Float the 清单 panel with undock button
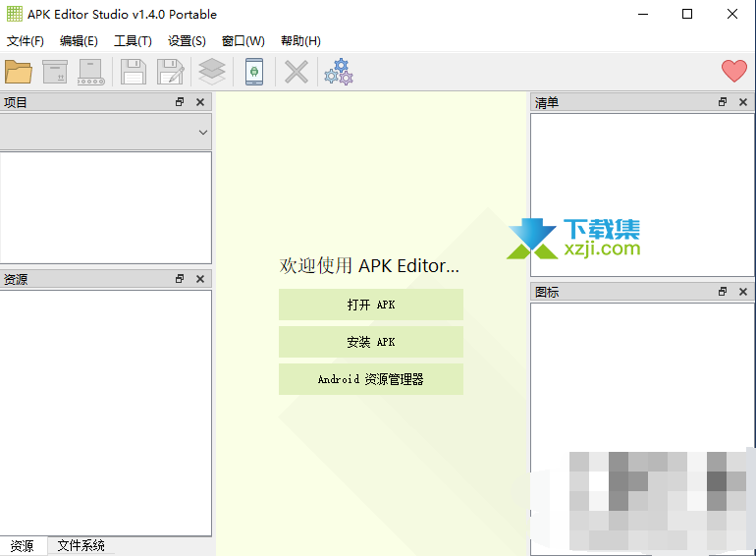The image size is (756, 556). coord(723,102)
